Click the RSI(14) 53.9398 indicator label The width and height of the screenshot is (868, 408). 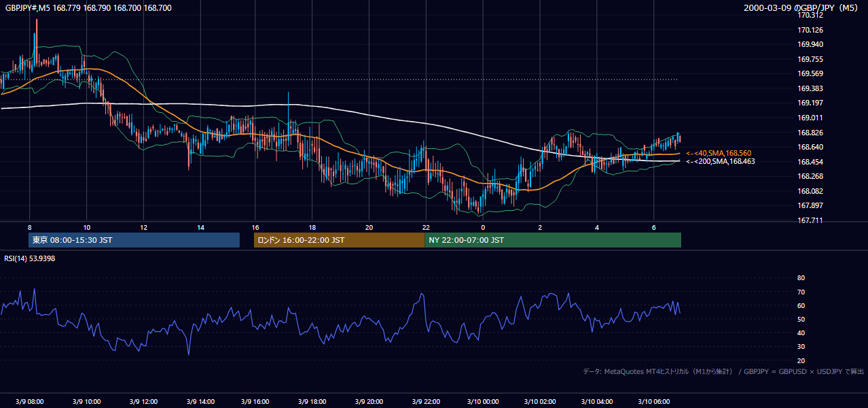coord(29,258)
